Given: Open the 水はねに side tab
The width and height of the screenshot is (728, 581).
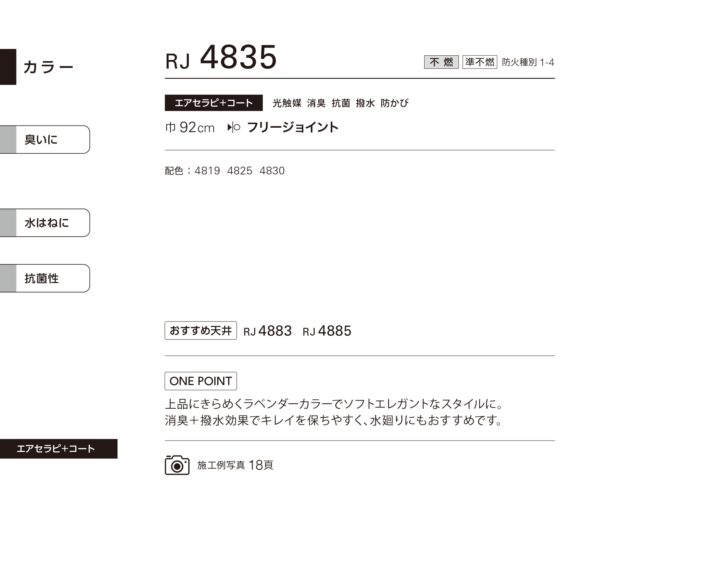Looking at the screenshot, I should 45,223.
